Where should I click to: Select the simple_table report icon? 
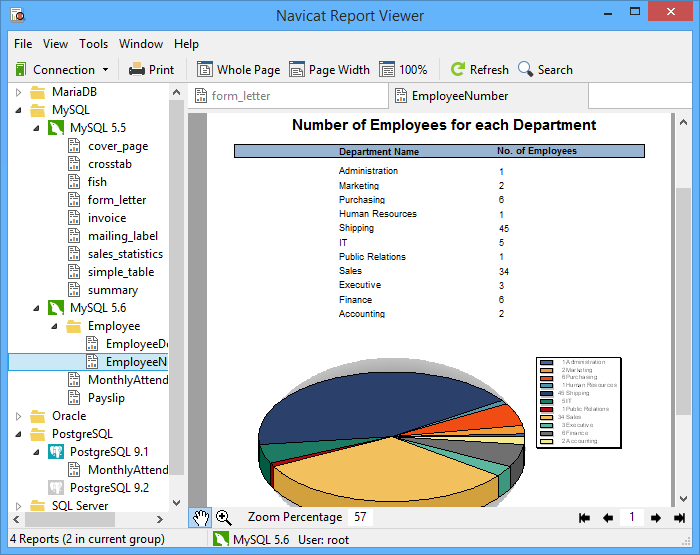coord(74,272)
